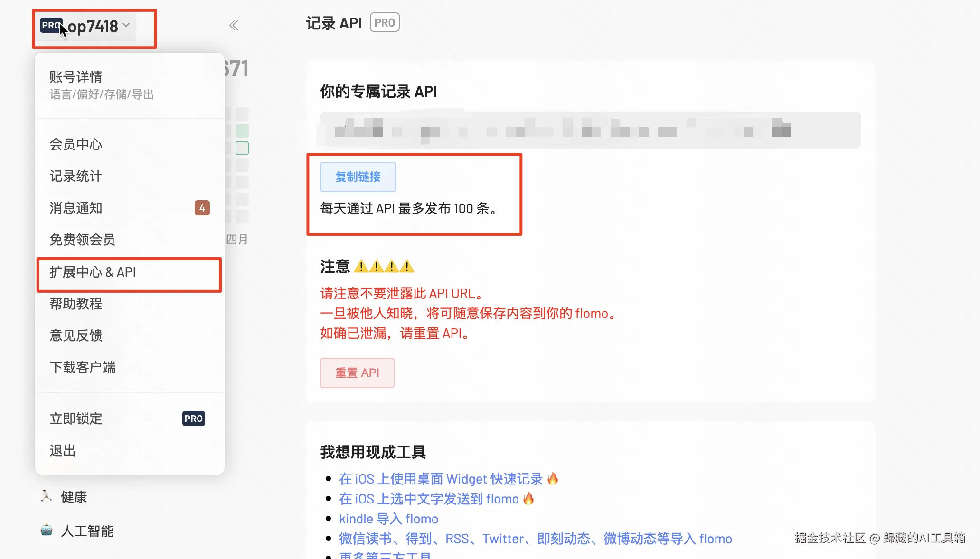The height and width of the screenshot is (559, 980).
Task: Collapse sidebar with double-chevron icon
Action: tap(234, 25)
